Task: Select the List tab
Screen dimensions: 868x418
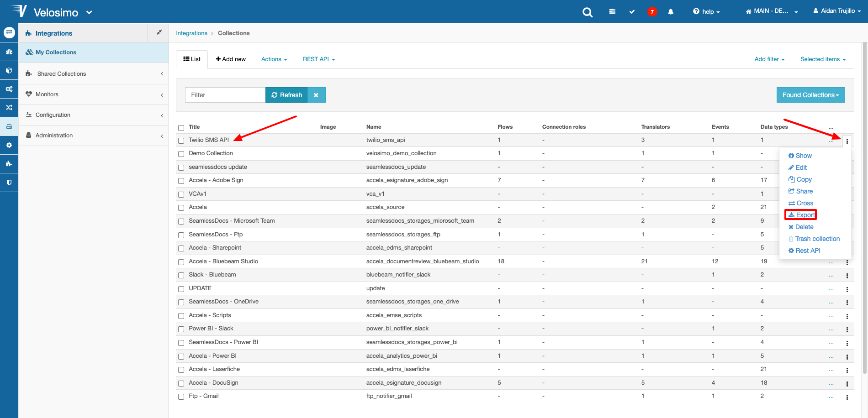Action: pos(192,59)
